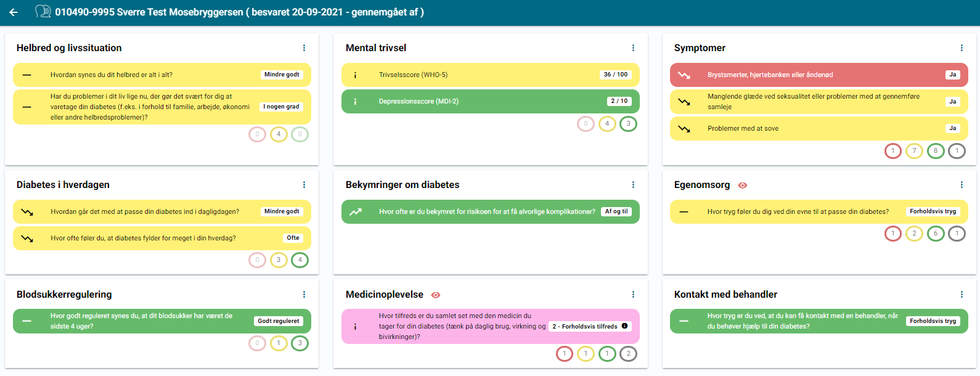Open the Kontakt med behandler card menu
980x376 pixels.
coord(962,295)
